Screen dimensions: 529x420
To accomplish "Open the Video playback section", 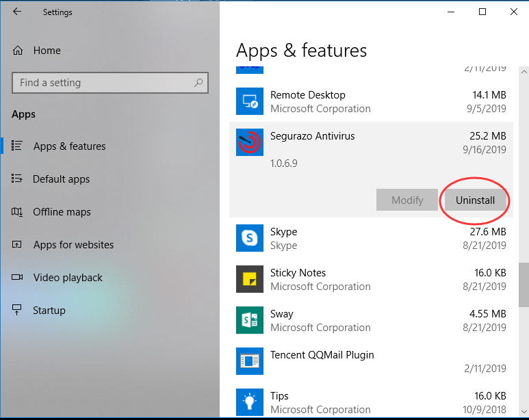I will click(68, 277).
